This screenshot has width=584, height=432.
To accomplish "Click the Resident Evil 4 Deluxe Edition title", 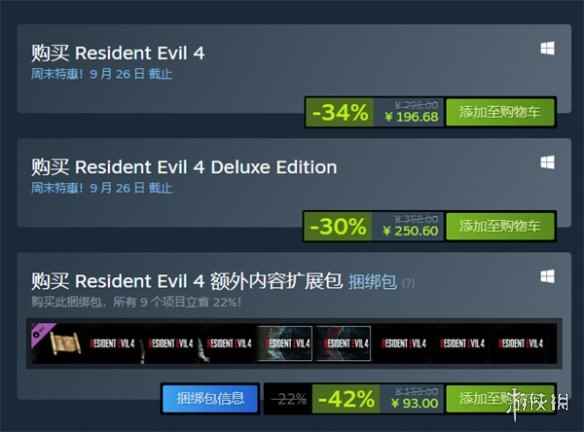I will pyautogui.click(x=206, y=167).
